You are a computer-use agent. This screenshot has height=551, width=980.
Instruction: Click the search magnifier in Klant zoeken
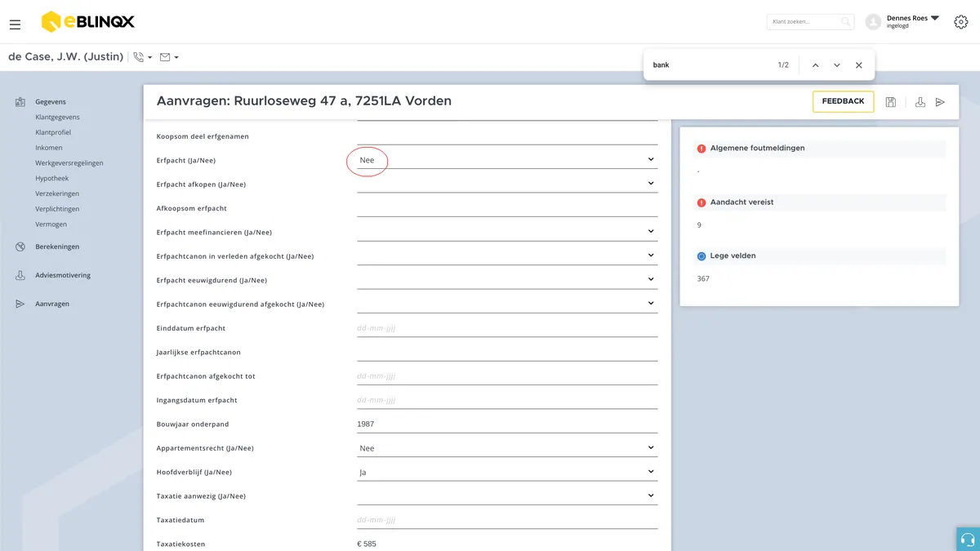tap(846, 22)
